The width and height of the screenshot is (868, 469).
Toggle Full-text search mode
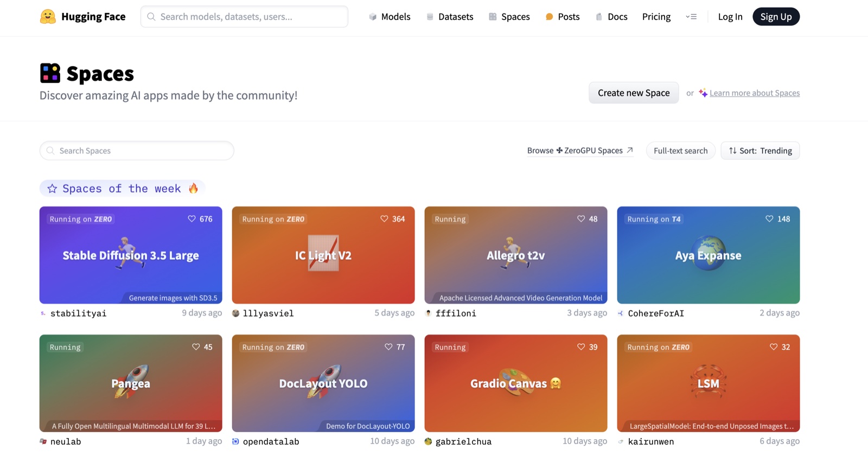pyautogui.click(x=680, y=151)
